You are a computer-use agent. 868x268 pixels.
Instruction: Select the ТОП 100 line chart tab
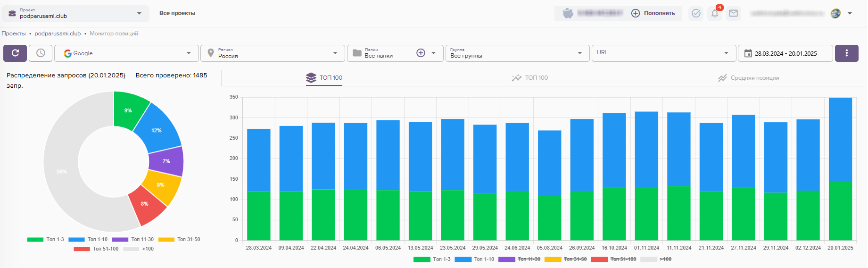(x=530, y=78)
